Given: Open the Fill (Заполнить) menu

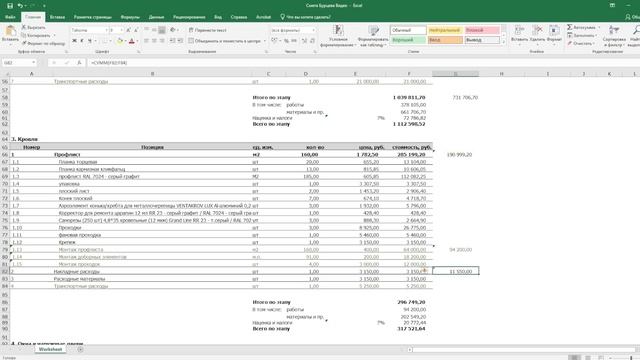Looking at the screenshot, I should [580, 35].
